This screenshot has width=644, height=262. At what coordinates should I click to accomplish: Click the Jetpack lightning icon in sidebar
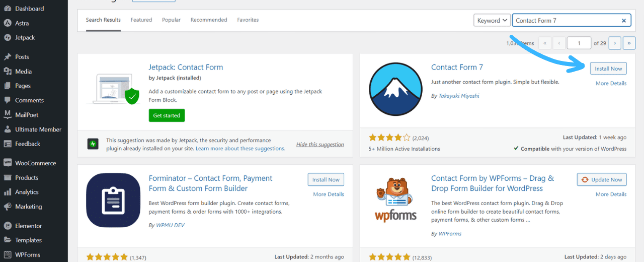(x=8, y=38)
